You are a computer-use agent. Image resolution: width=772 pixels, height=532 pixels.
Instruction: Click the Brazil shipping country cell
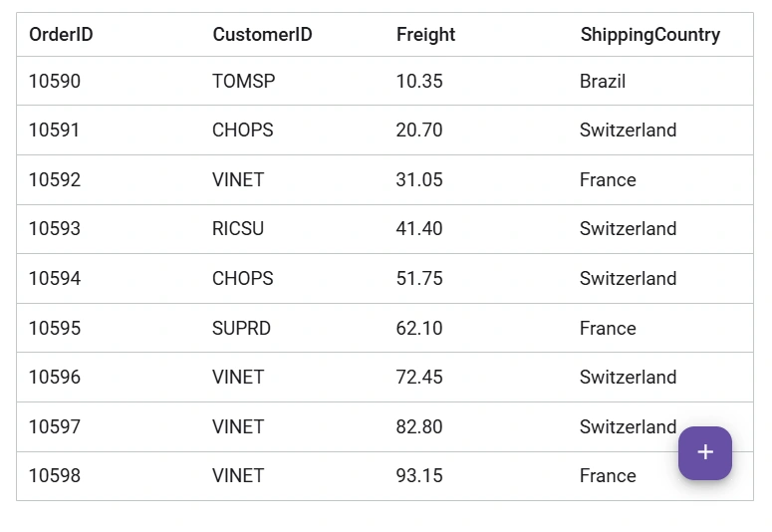point(603,82)
